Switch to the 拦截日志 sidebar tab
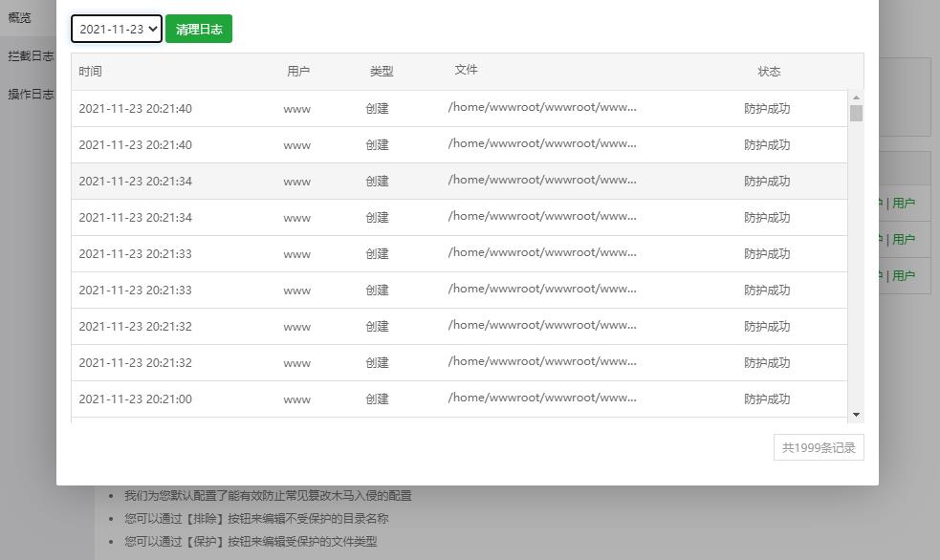 pyautogui.click(x=31, y=55)
